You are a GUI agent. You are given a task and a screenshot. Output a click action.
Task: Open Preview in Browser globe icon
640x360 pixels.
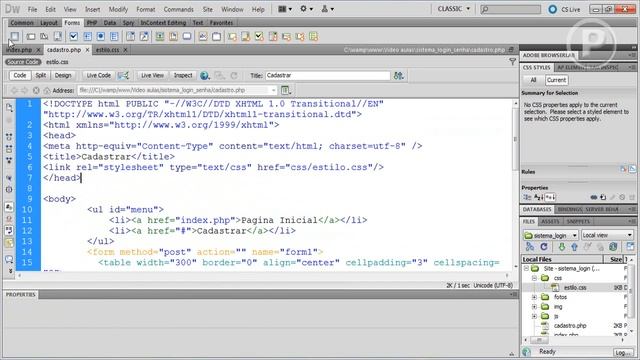[x=205, y=76]
